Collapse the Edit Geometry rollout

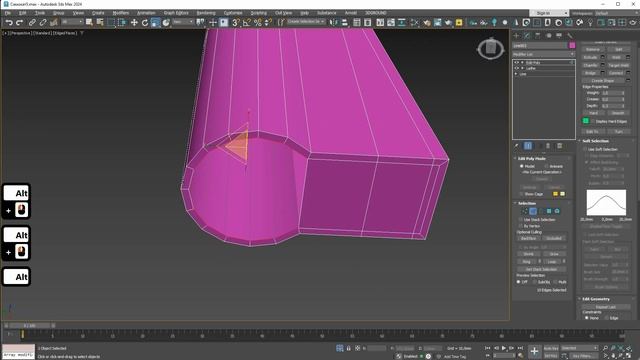click(596, 299)
